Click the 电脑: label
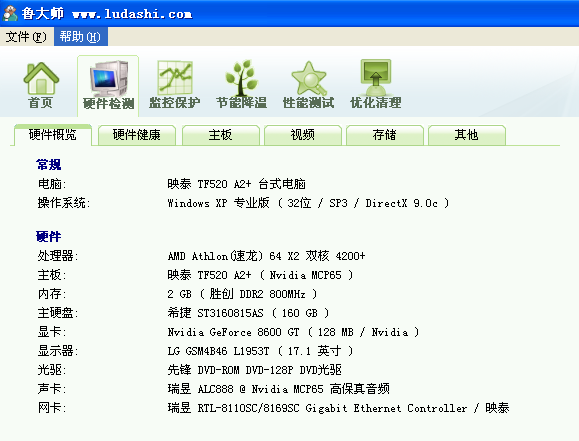 pyautogui.click(x=52, y=184)
